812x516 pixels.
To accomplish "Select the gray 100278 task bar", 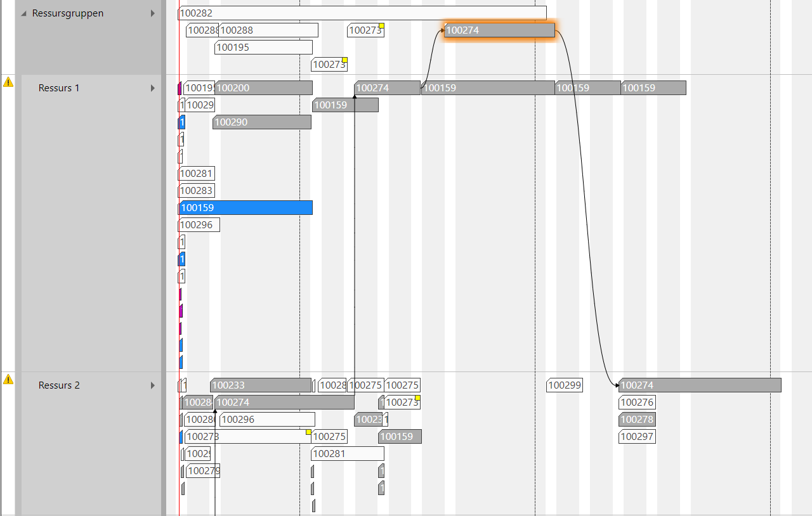I will click(636, 420).
